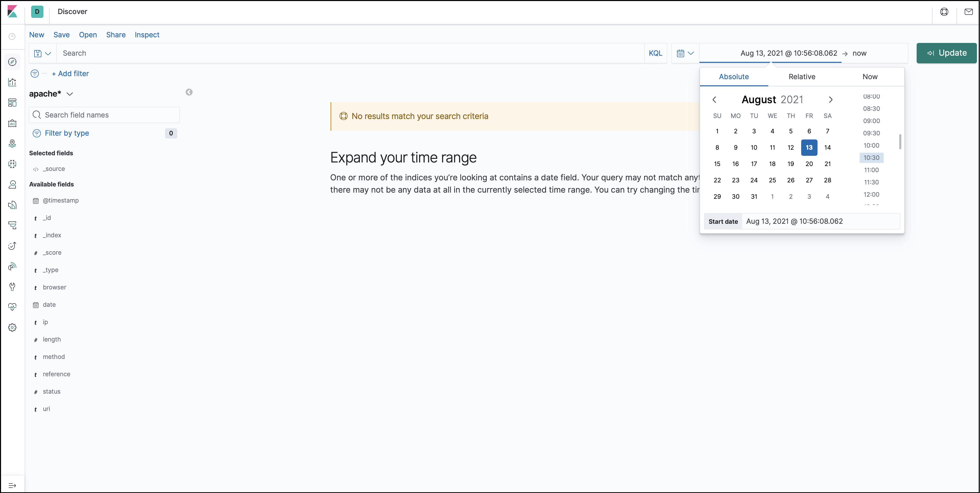Open the saved queries dropdown
The height and width of the screenshot is (493, 980).
click(x=43, y=53)
